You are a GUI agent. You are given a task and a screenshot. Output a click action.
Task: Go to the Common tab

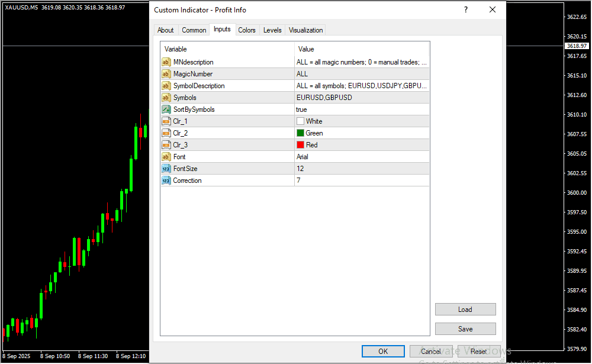click(x=194, y=30)
